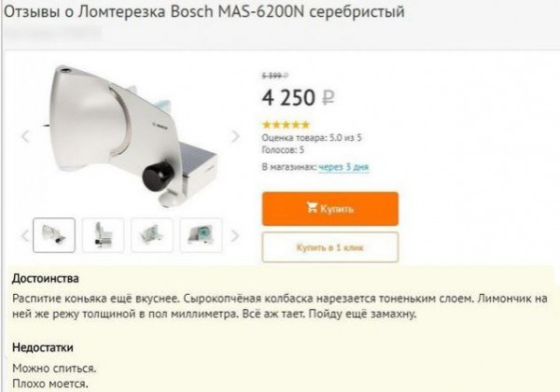Move thumbnail strip back with left chevron
Screen dimensions: 560x392
25,235
